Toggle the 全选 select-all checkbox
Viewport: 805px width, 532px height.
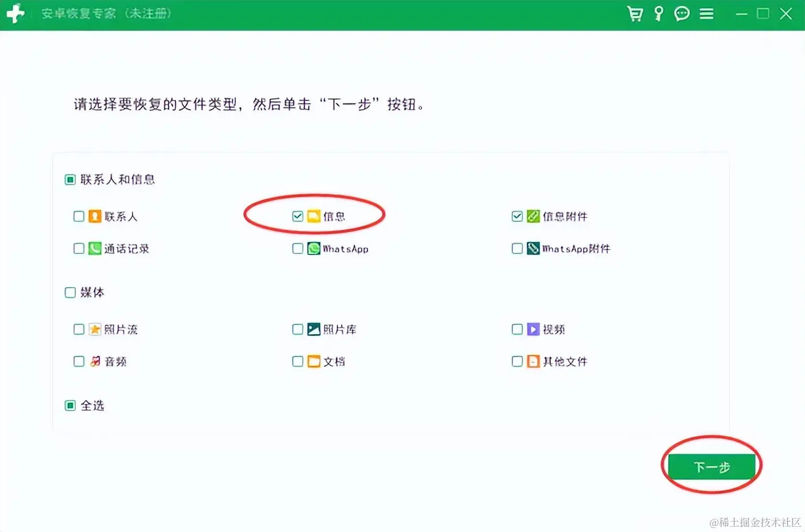70,406
